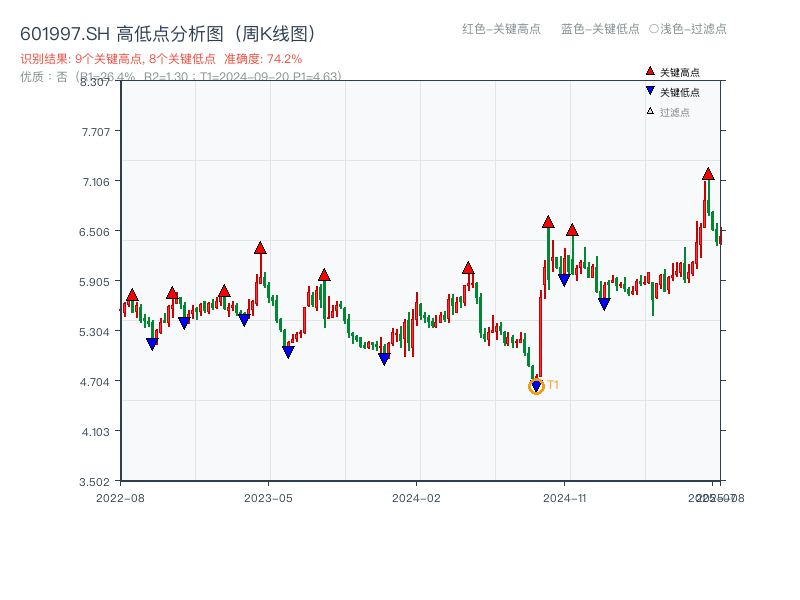Click the red triangle icon in the chart legend

pos(650,71)
